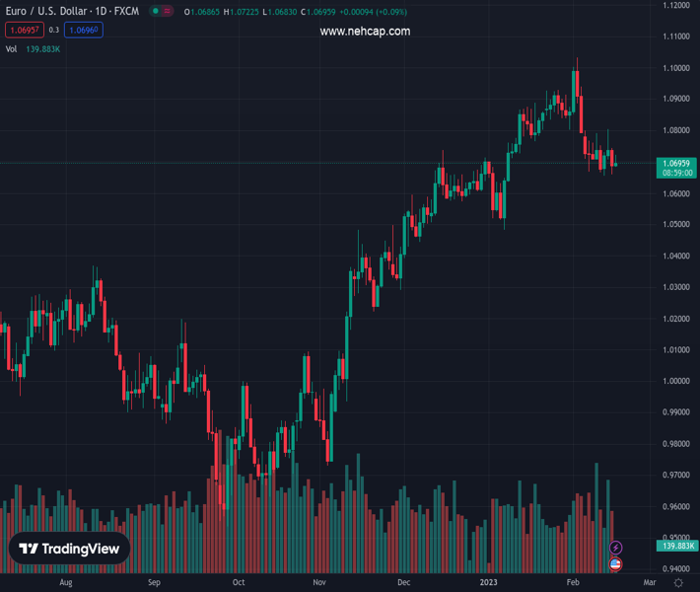Viewport: 700px width, 592px height.
Task: Select the Vol indicator label
Action: pyautogui.click(x=11, y=48)
